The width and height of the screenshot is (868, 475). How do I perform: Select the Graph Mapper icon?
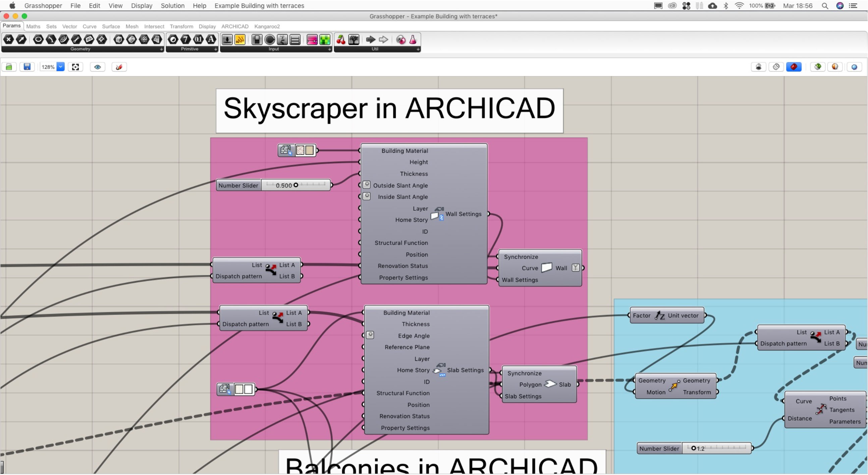point(240,40)
